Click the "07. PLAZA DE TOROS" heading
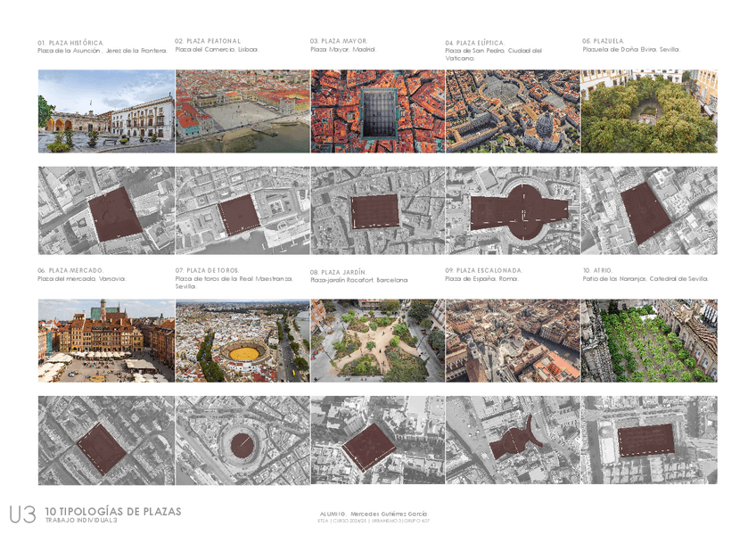Image resolution: width=756 pixels, height=535 pixels. point(207,269)
